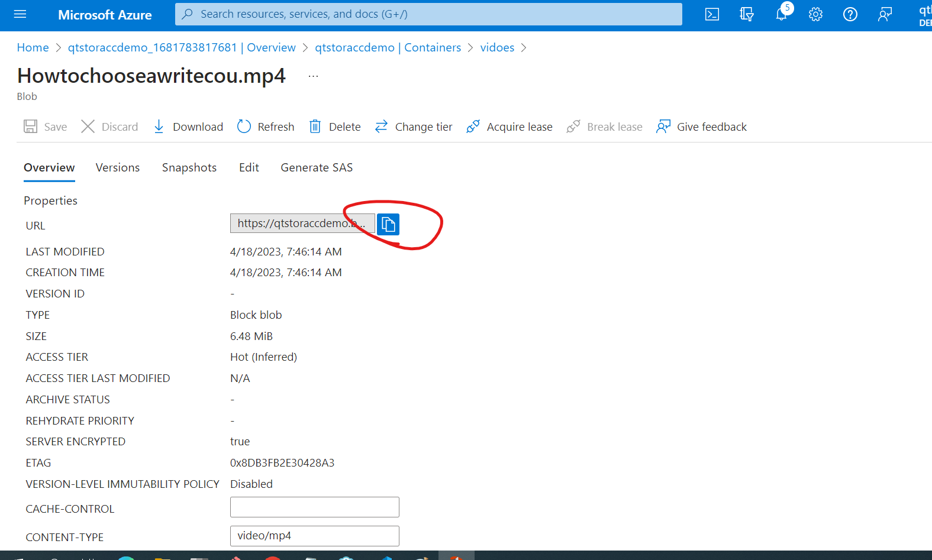Open Cloud Shell from top bar

pos(712,14)
